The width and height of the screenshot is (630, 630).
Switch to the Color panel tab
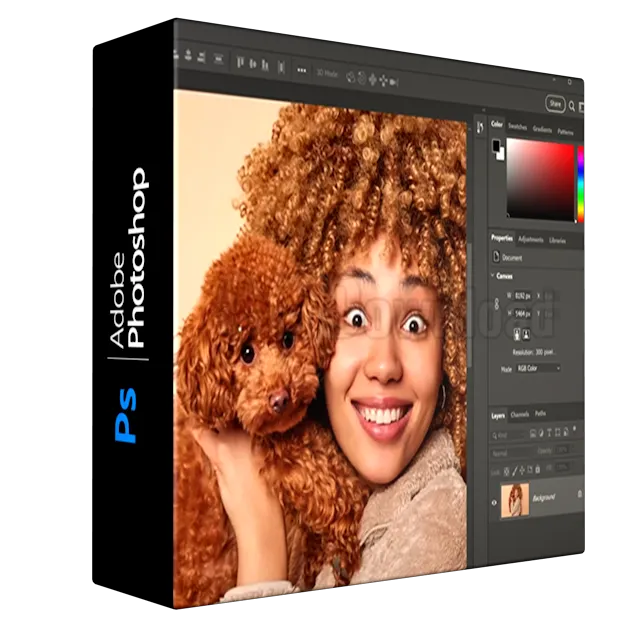497,124
